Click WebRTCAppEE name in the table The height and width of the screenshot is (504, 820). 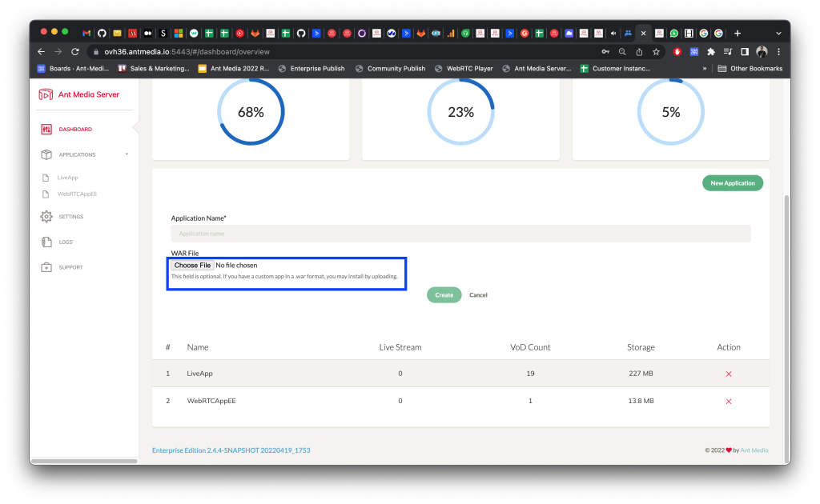point(211,401)
